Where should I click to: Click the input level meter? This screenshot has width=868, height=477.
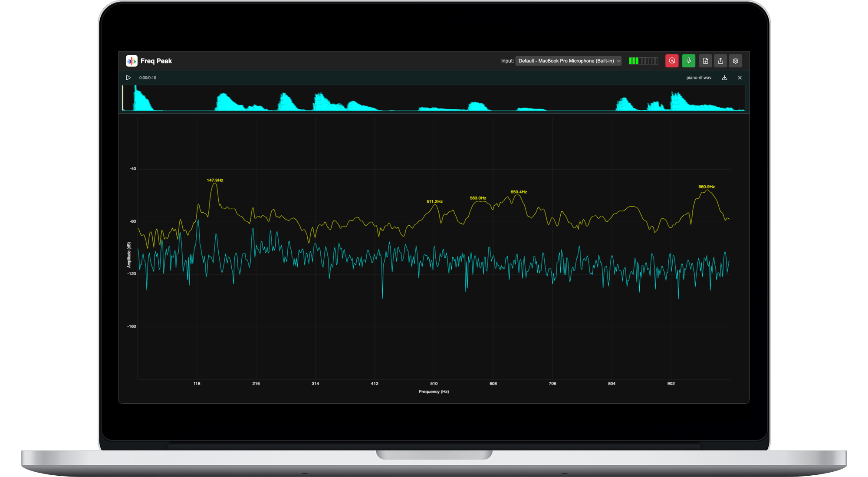(x=643, y=61)
